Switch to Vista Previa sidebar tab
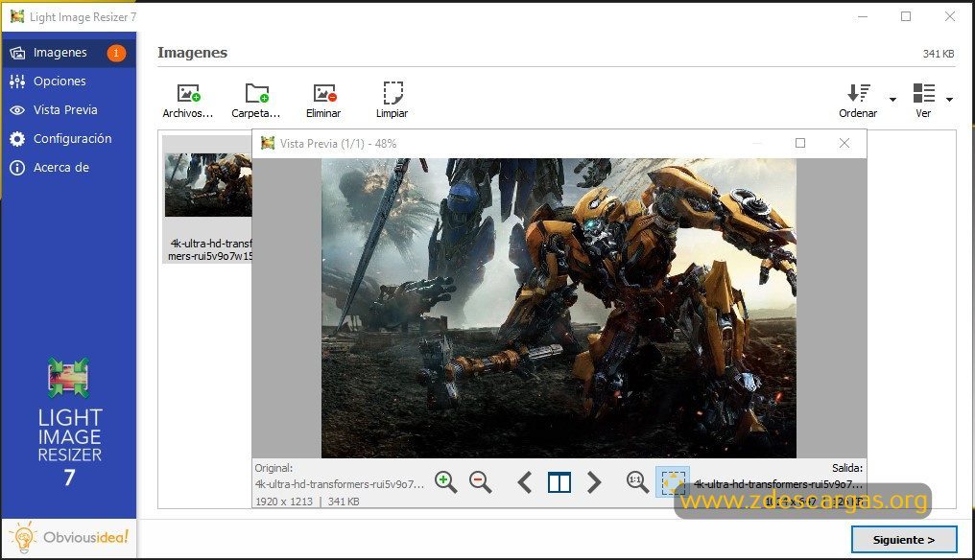Screen dimensions: 975x560 (68, 110)
